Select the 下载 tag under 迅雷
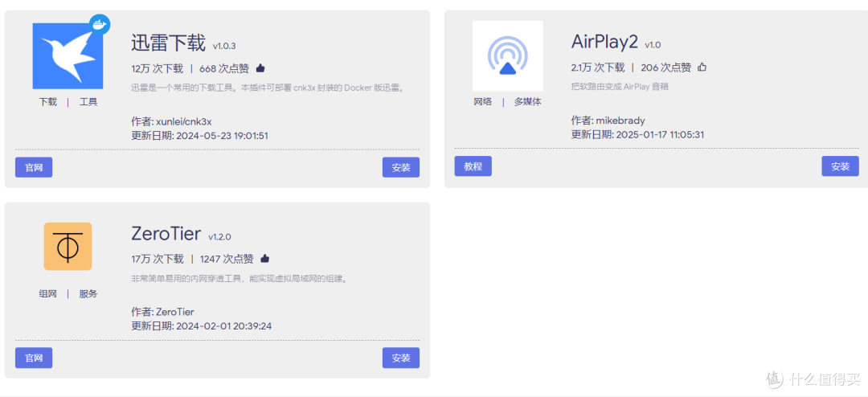Screen dimensions: 868x397 (47, 102)
